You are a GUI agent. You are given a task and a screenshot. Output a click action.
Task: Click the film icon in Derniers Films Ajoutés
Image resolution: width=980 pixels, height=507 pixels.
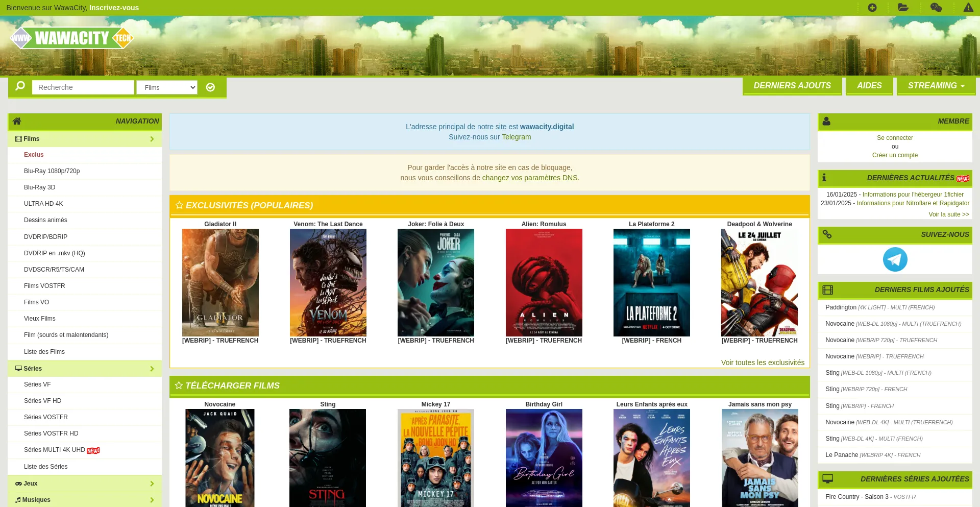click(x=828, y=290)
